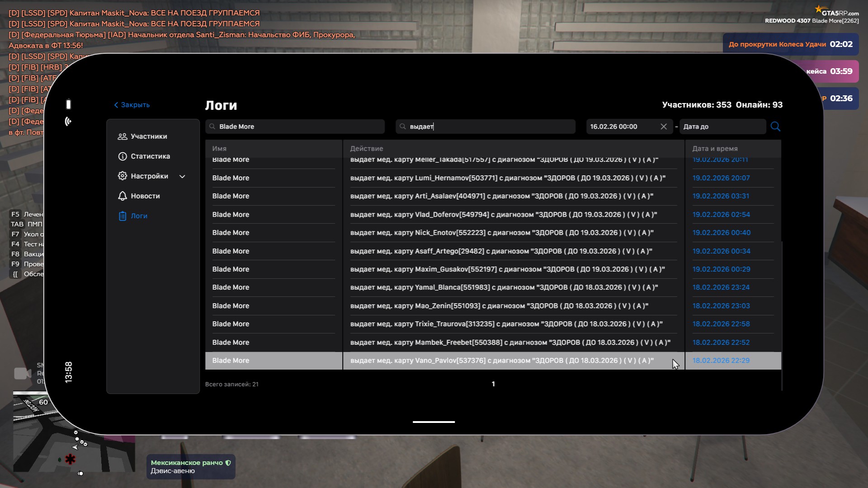Expand the Настройки chevron
Viewport: 868px width, 488px height.
click(182, 177)
